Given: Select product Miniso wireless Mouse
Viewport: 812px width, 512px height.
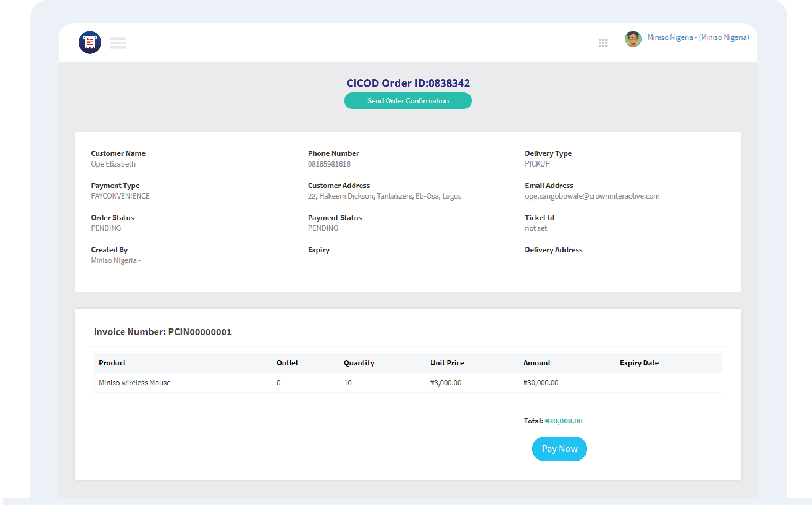Looking at the screenshot, I should click(x=134, y=382).
